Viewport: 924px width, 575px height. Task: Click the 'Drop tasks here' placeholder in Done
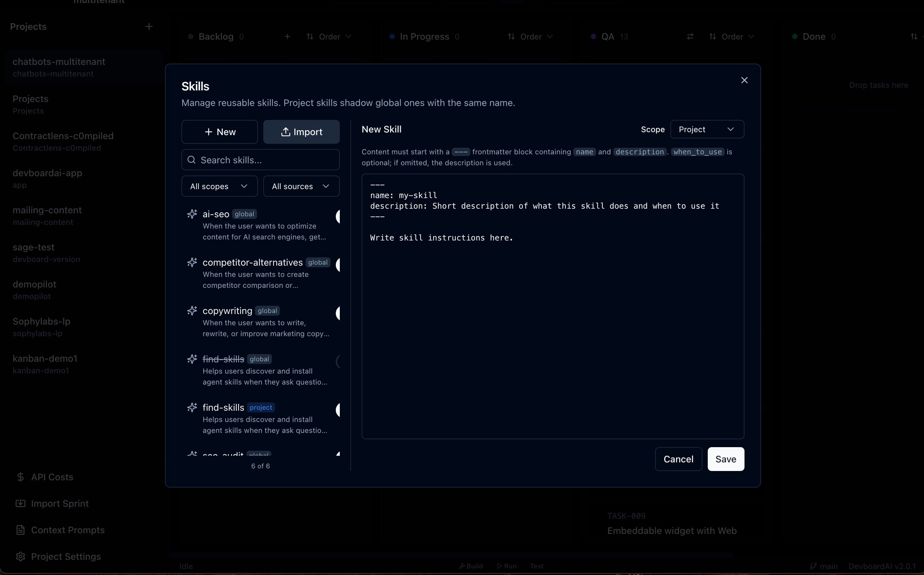(x=878, y=85)
